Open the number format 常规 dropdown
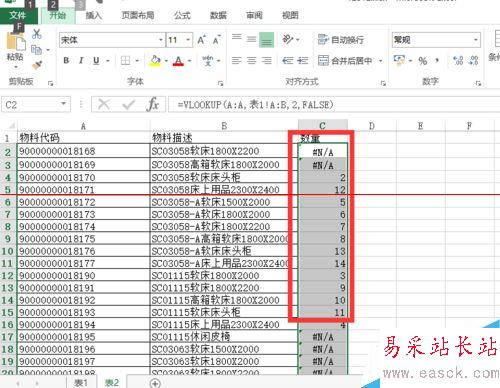This screenshot has height=388, width=500. click(476, 40)
